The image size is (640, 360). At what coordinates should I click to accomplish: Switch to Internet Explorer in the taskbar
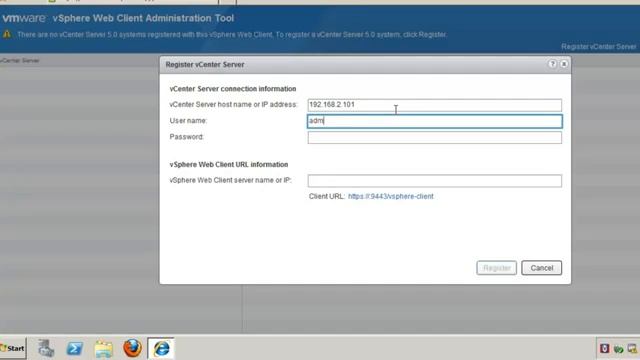pos(161,349)
